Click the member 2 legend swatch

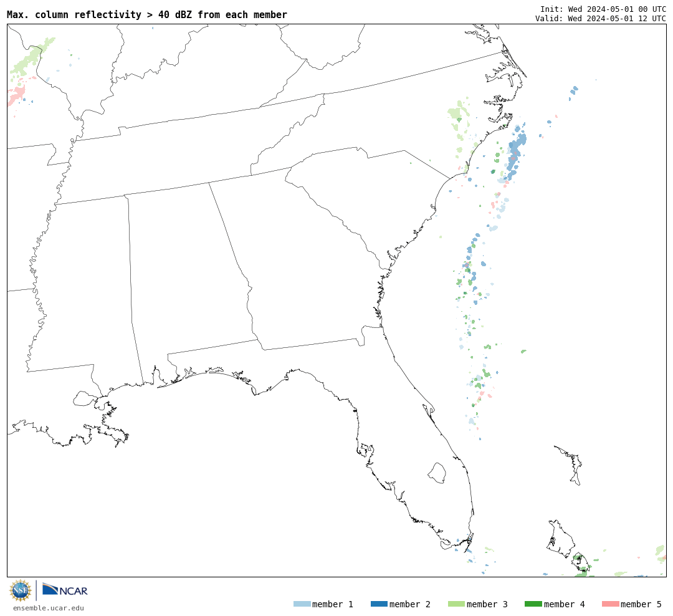tap(379, 604)
